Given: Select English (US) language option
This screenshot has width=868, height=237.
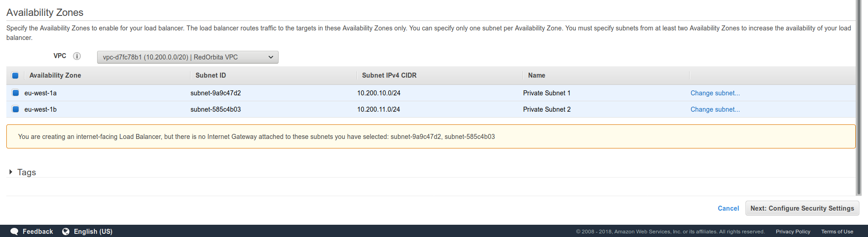Looking at the screenshot, I should [x=93, y=232].
